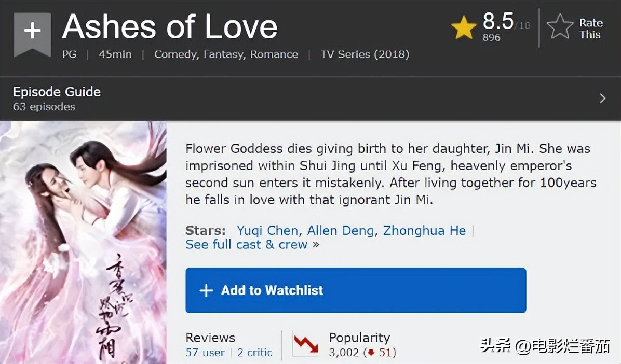Open Yuqi Chen's cast page
Image resolution: width=621 pixels, height=364 pixels.
coord(267,231)
